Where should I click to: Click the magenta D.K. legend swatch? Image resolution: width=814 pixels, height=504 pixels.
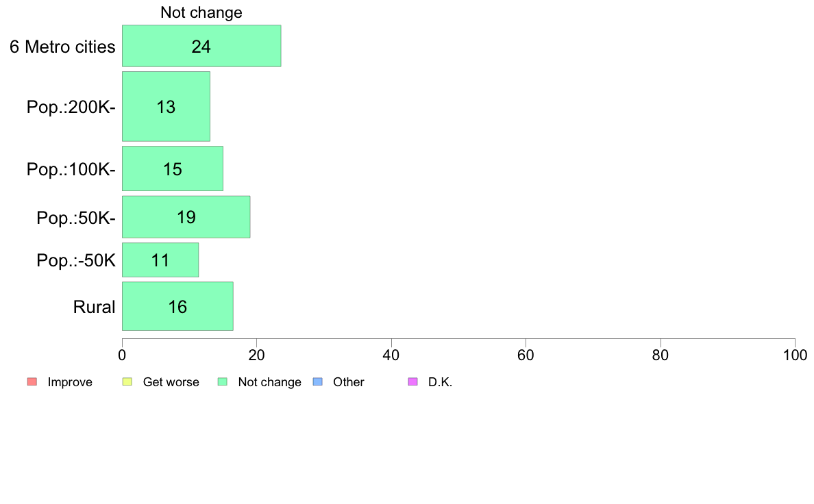tap(412, 382)
